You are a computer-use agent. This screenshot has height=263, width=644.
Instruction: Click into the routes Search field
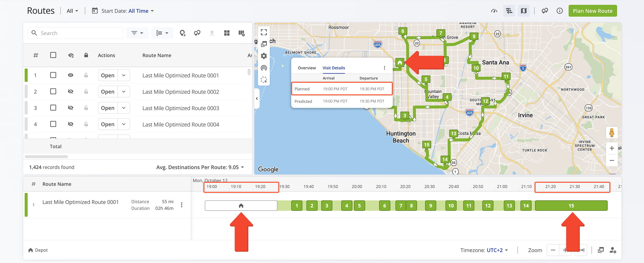tap(75, 33)
